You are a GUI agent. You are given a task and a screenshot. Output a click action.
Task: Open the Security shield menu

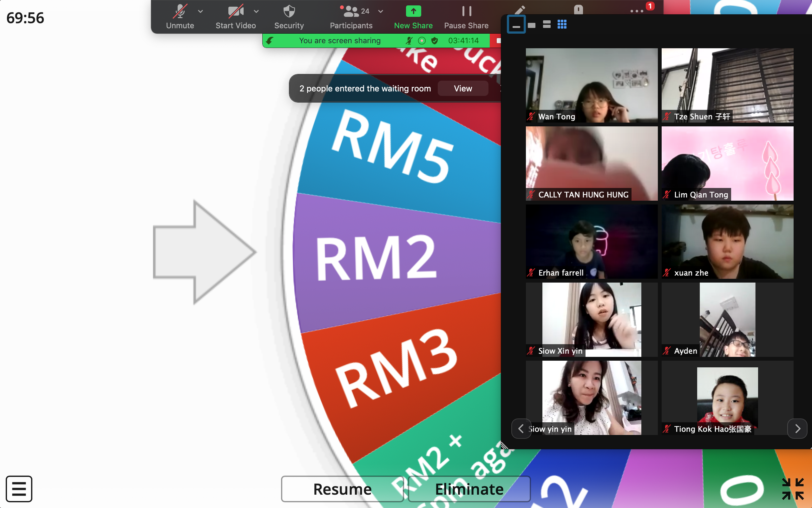tap(289, 17)
